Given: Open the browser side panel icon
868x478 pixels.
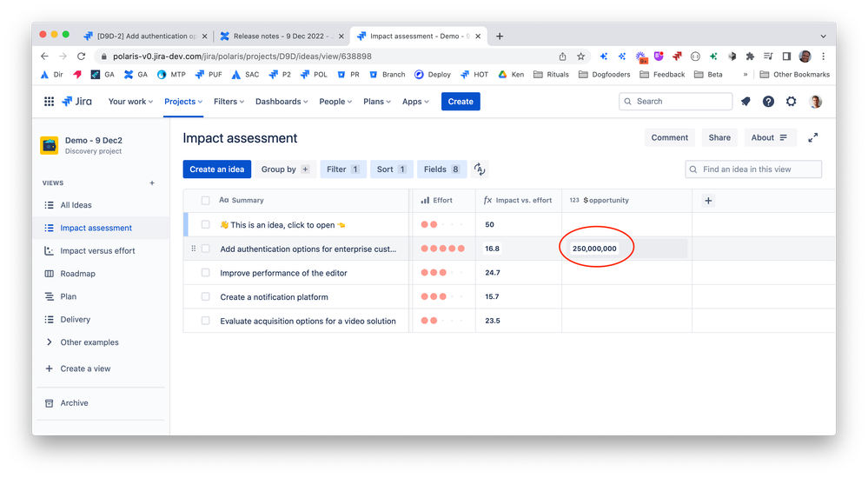Looking at the screenshot, I should click(786, 56).
